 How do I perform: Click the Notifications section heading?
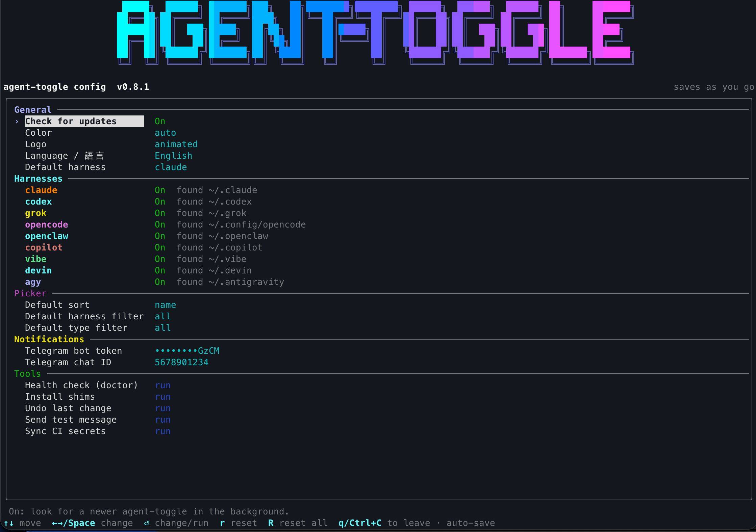pyautogui.click(x=49, y=339)
